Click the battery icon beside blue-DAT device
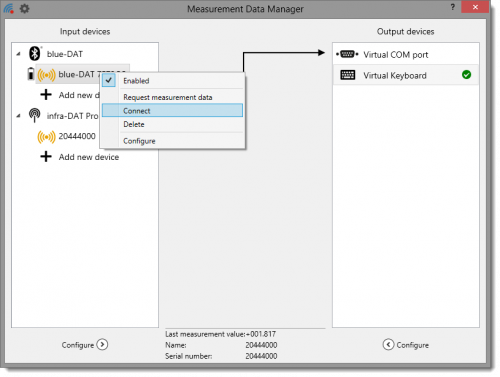Image resolution: width=500 pixels, height=377 pixels. (31, 74)
